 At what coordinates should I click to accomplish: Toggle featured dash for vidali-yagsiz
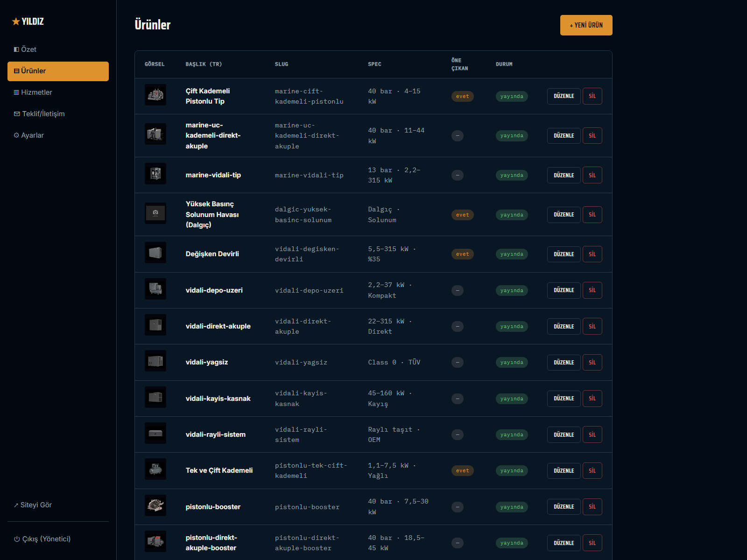(x=458, y=363)
